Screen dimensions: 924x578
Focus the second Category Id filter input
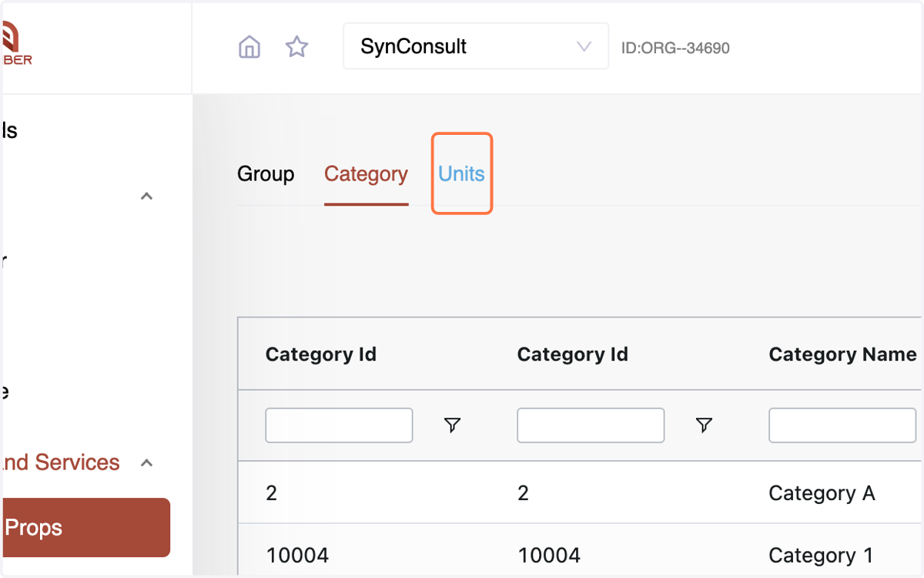[x=591, y=425]
